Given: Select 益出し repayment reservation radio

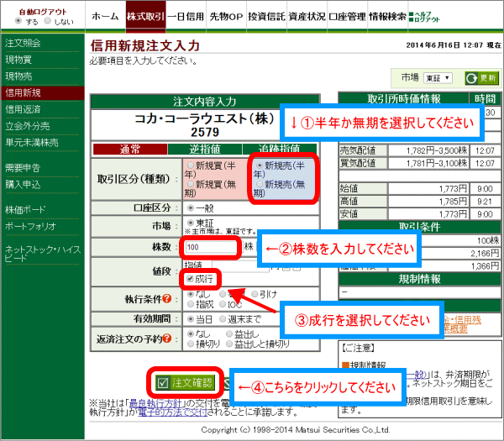Looking at the screenshot, I should [228, 333].
